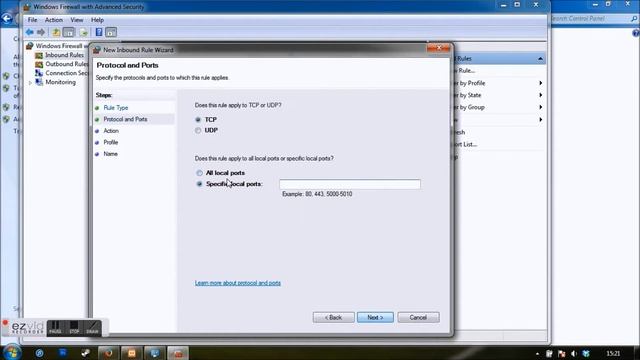Screen dimensions: 640x360
Task: Click the flag Action Center tray icon
Action: point(562,353)
